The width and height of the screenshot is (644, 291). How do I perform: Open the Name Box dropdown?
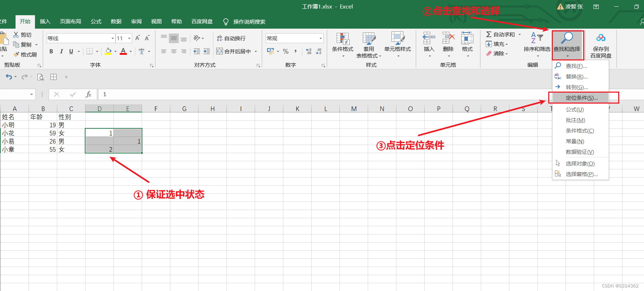pos(31,94)
